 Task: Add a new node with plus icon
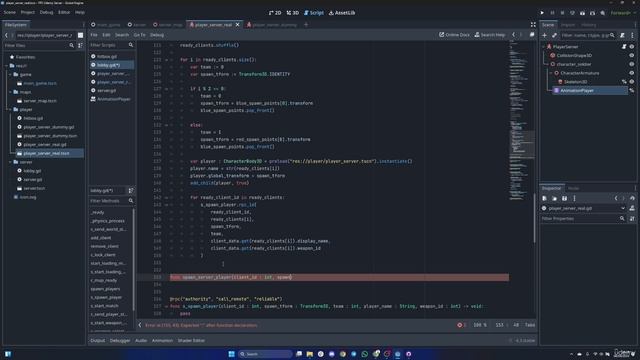click(544, 36)
